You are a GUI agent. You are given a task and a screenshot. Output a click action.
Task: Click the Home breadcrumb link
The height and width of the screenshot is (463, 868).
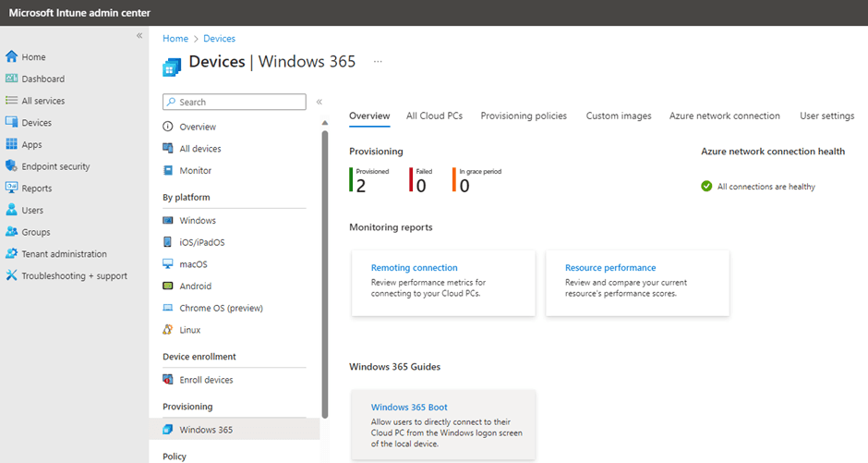click(175, 38)
